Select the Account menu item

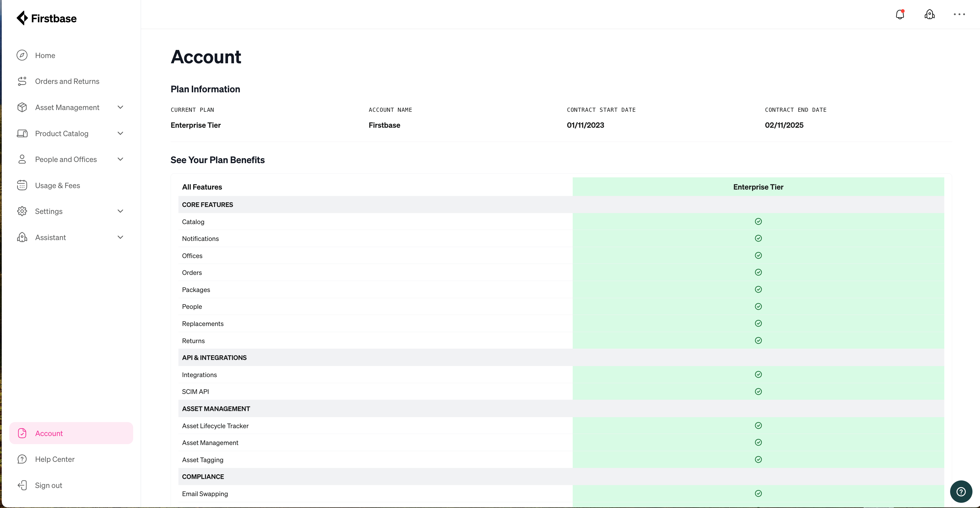(x=71, y=433)
